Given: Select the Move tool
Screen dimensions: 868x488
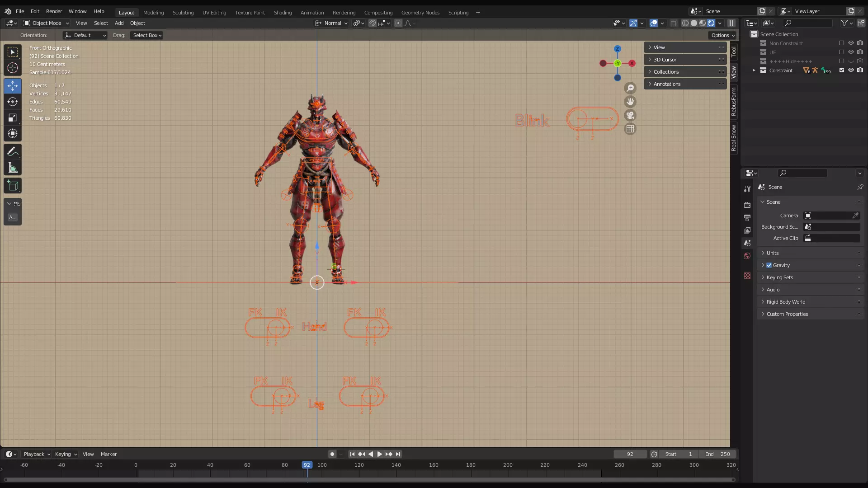Looking at the screenshot, I should (13, 86).
